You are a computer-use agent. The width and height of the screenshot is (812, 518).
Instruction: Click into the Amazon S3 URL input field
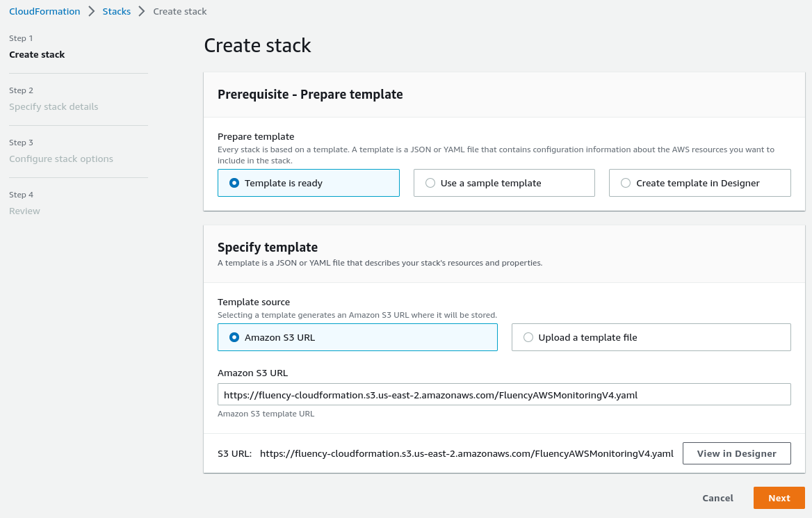coord(504,394)
